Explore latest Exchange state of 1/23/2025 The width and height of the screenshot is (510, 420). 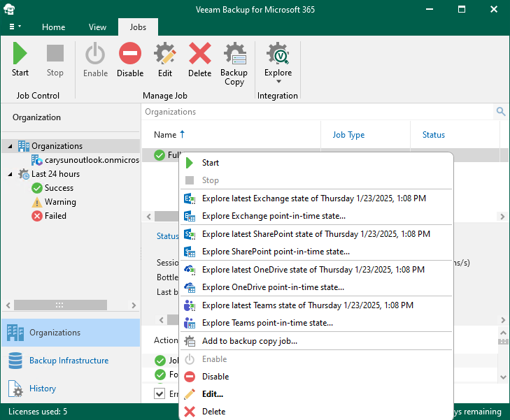[x=316, y=198]
